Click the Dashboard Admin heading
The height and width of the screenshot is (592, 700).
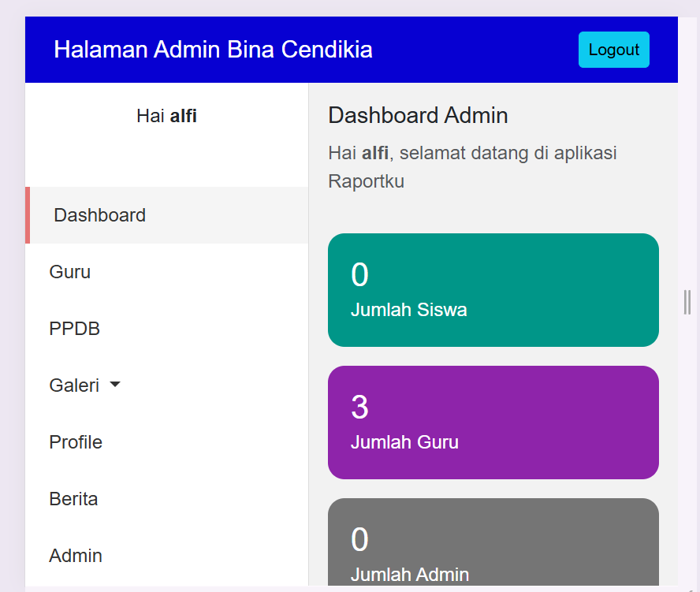[x=418, y=116]
